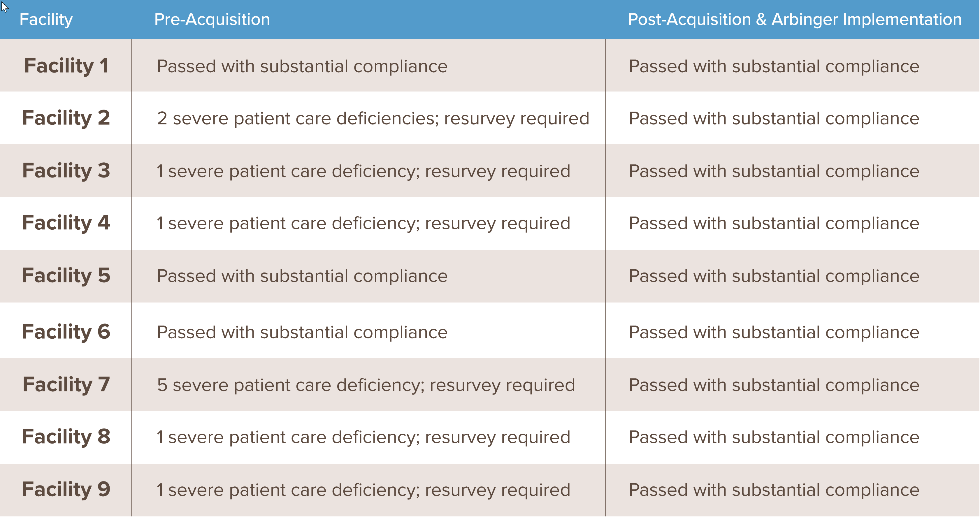Select the Facility 2 row label
The width and height of the screenshot is (980, 517).
(x=66, y=118)
